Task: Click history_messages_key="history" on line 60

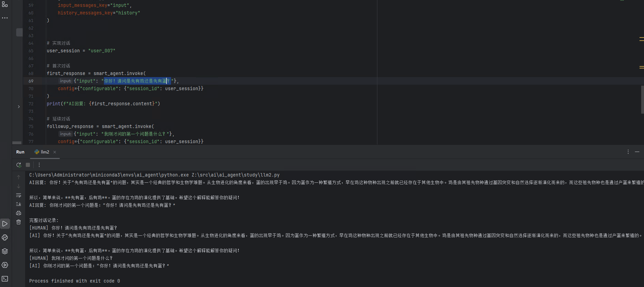Action: click(99, 13)
